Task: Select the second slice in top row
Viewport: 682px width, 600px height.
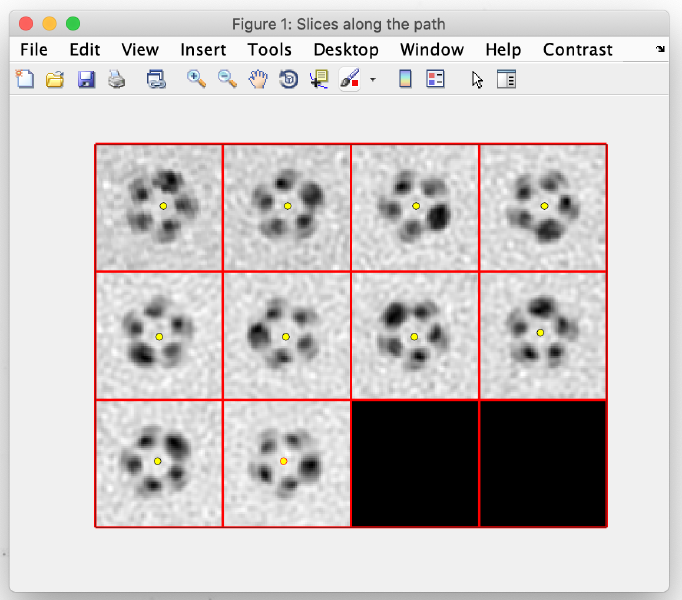Action: pos(287,208)
